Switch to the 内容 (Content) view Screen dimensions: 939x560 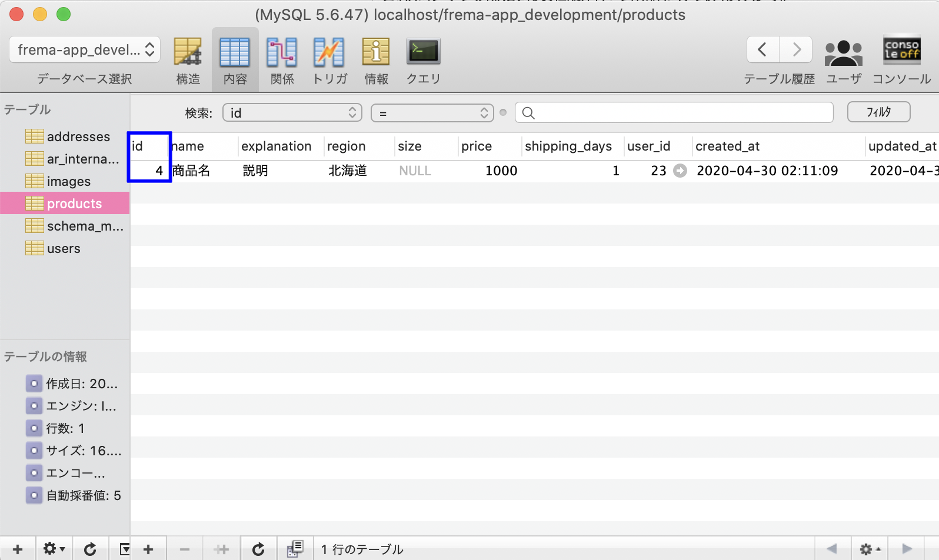click(x=235, y=60)
